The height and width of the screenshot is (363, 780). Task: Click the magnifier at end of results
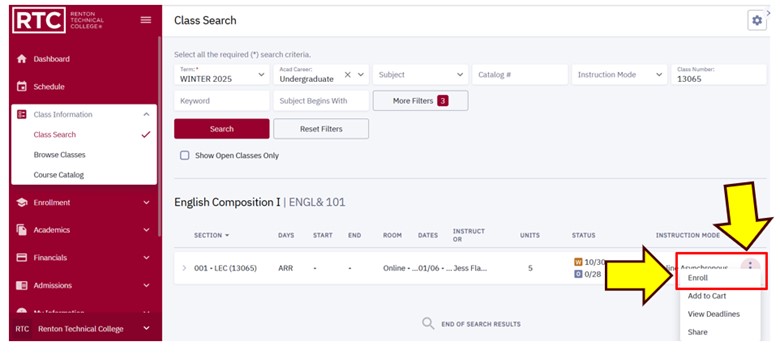(428, 324)
